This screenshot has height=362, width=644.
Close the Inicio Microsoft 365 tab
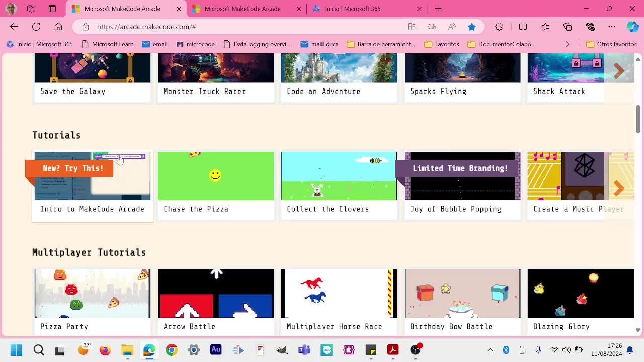420,9
